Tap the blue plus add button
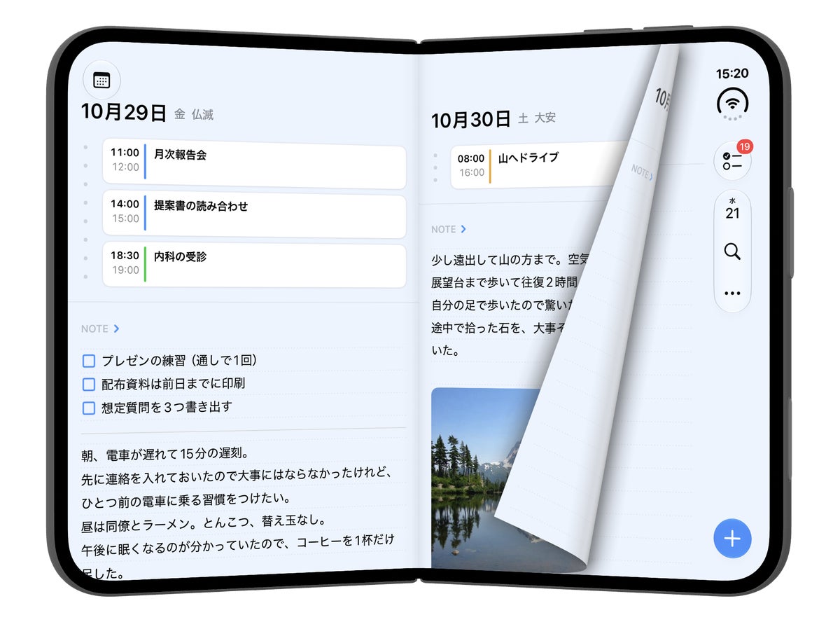This screenshot has height=622, width=840. (x=732, y=539)
